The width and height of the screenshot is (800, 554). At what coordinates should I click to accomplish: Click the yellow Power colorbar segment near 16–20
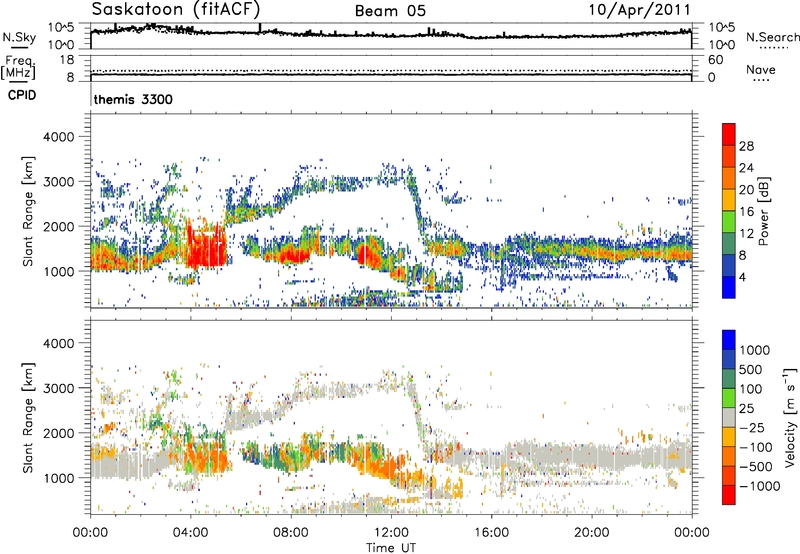pos(729,199)
